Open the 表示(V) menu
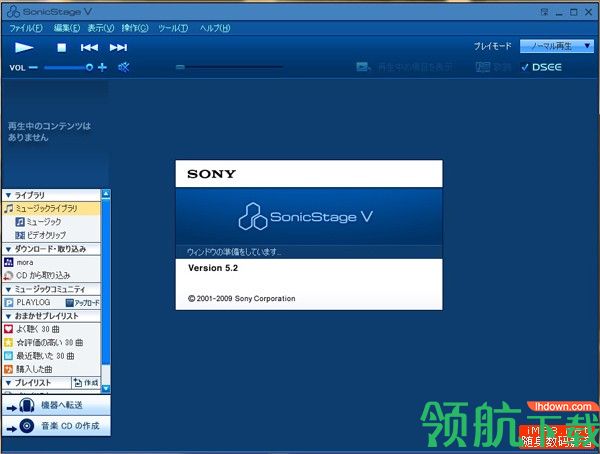 point(101,28)
